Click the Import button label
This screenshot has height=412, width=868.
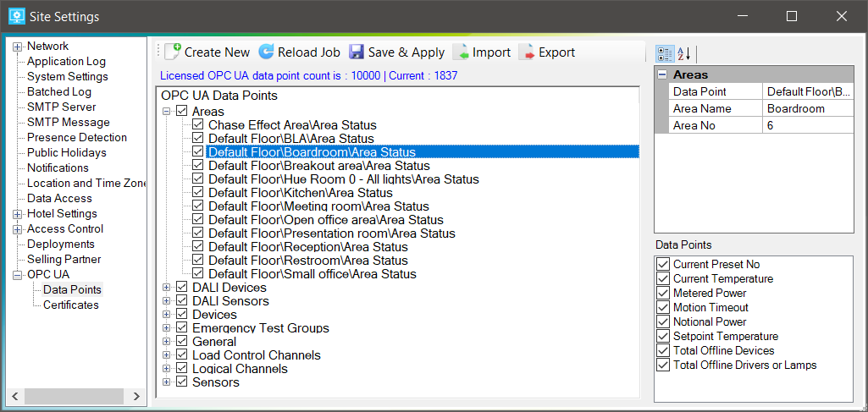[491, 52]
